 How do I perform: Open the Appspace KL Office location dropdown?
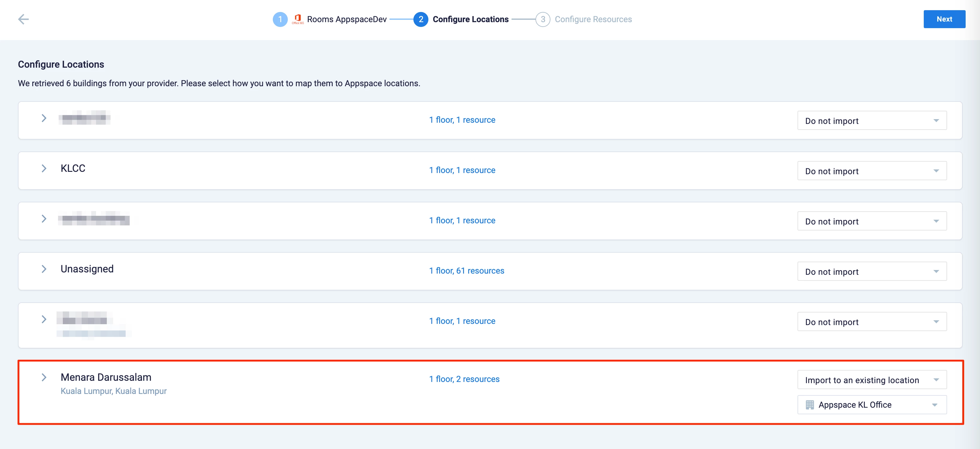pyautogui.click(x=872, y=405)
